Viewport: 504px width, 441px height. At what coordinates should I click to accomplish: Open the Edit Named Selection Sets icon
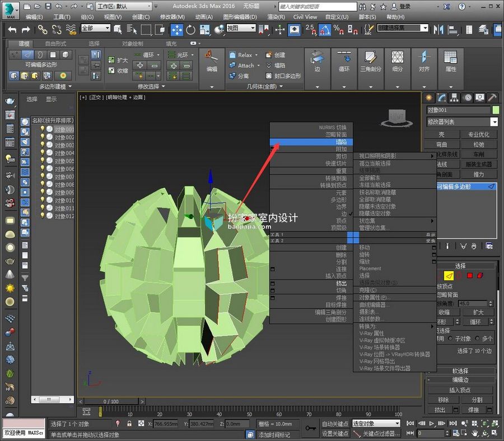368,30
